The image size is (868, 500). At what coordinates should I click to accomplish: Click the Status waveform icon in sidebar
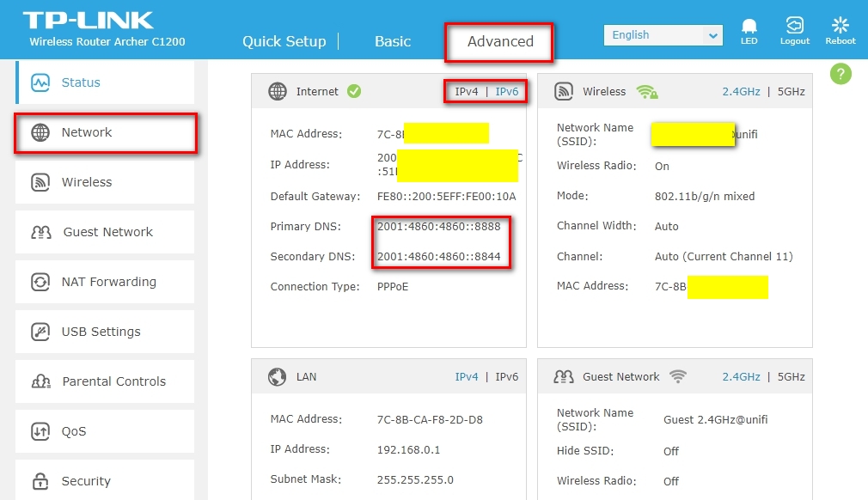pyautogui.click(x=40, y=82)
